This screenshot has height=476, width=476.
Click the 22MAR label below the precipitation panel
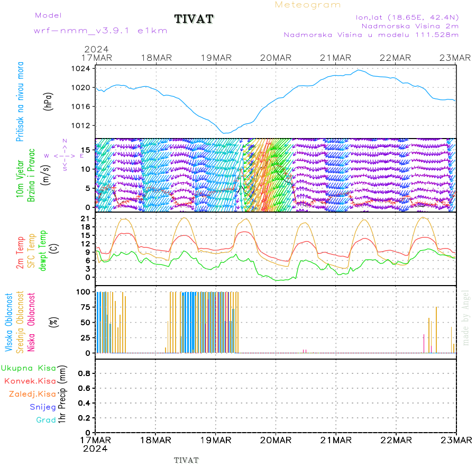[x=396, y=441]
